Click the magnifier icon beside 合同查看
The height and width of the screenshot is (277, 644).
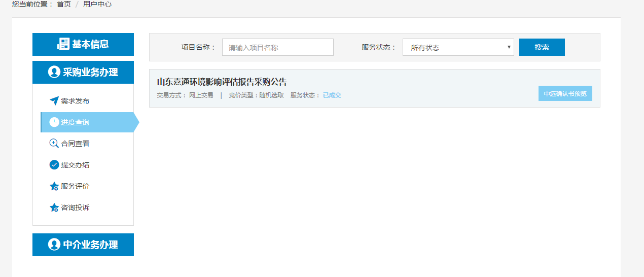(54, 144)
